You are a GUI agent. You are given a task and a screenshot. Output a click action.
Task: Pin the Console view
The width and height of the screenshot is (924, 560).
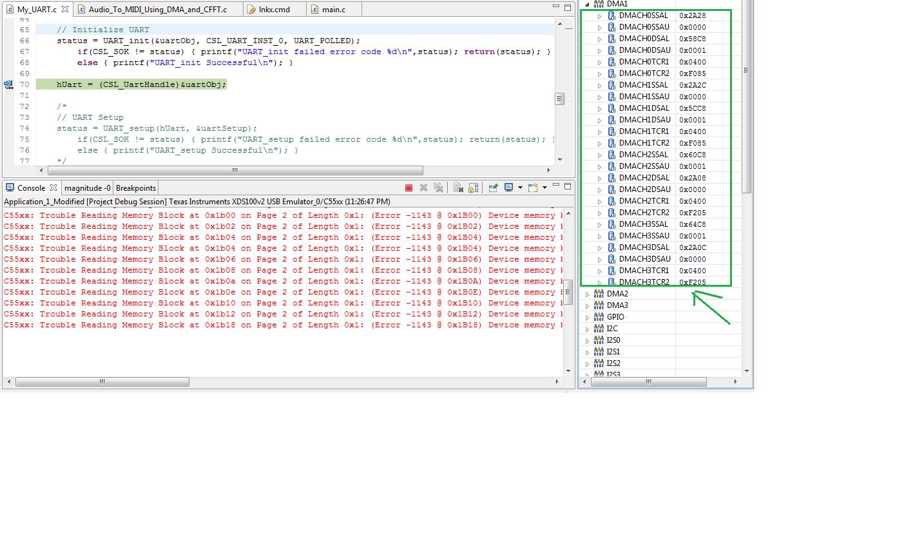(x=493, y=188)
